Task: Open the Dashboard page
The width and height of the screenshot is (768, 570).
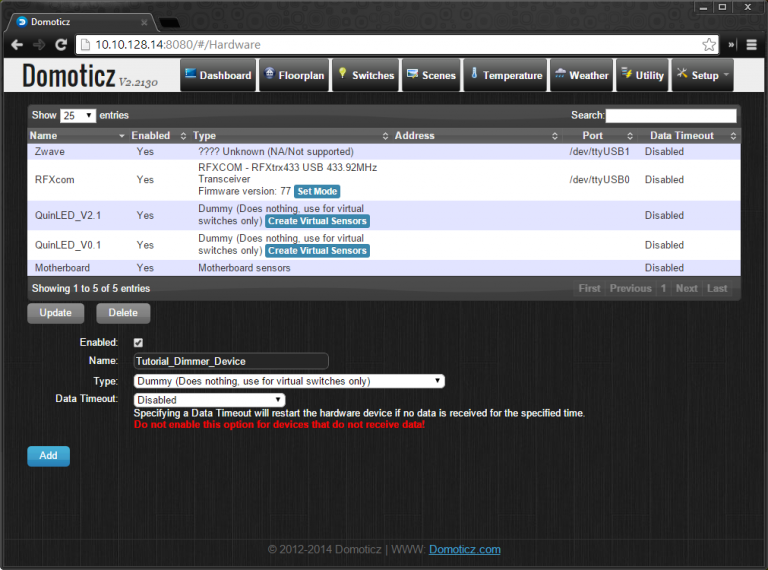Action: (217, 75)
